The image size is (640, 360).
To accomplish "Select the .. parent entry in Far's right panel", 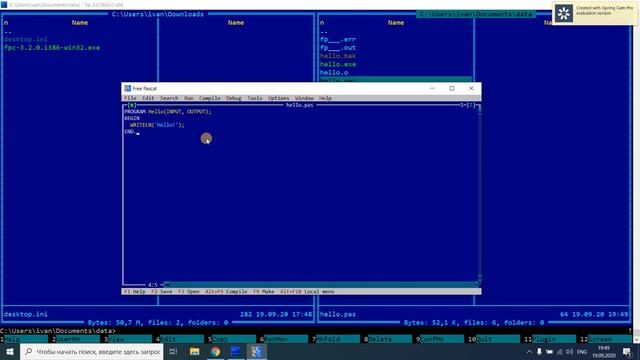I will [324, 31].
